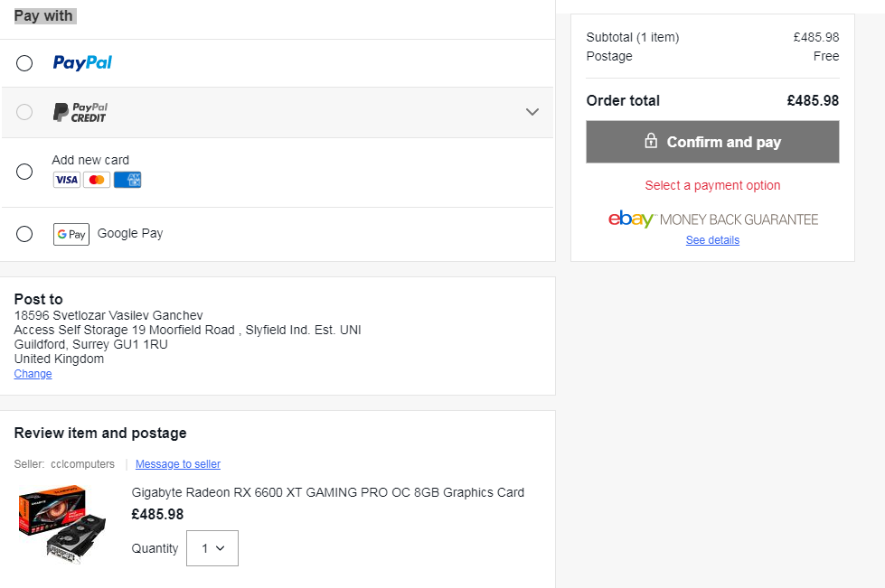Click the Postage 'Free' value
This screenshot has height=588, width=885.
825,56
